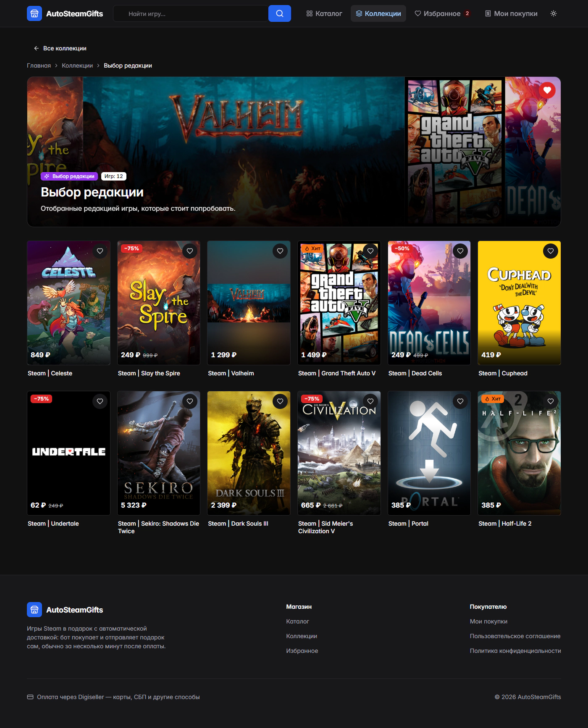Toggle the light/dark theme sun icon

(554, 13)
